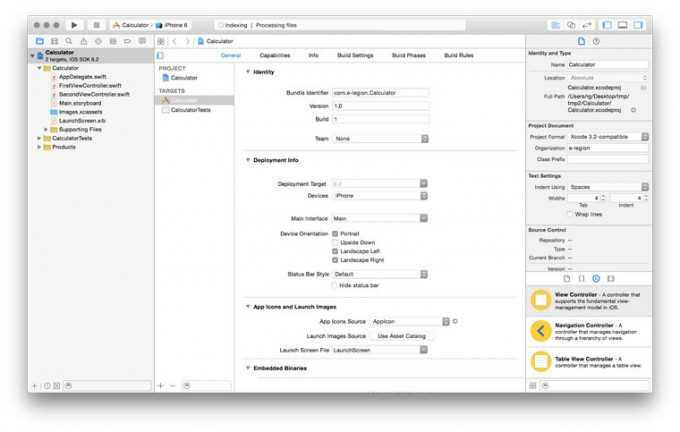Show the Code Snippet library

click(582, 278)
